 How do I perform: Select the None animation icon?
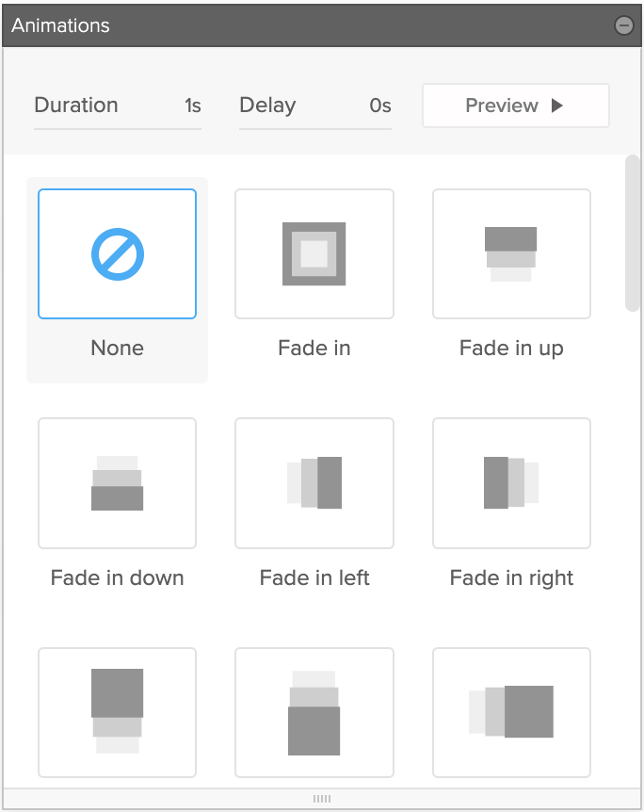(x=117, y=254)
